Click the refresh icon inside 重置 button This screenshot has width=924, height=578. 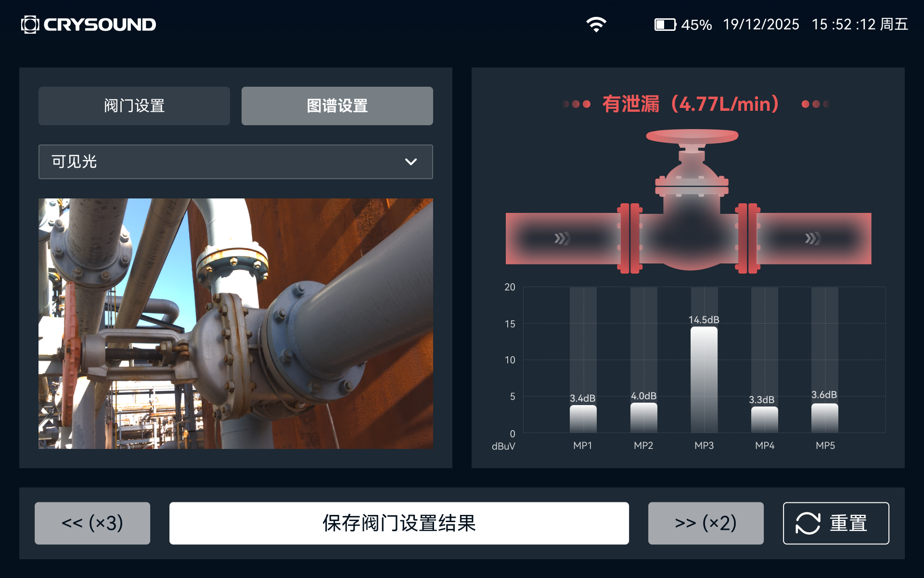pyautogui.click(x=808, y=523)
